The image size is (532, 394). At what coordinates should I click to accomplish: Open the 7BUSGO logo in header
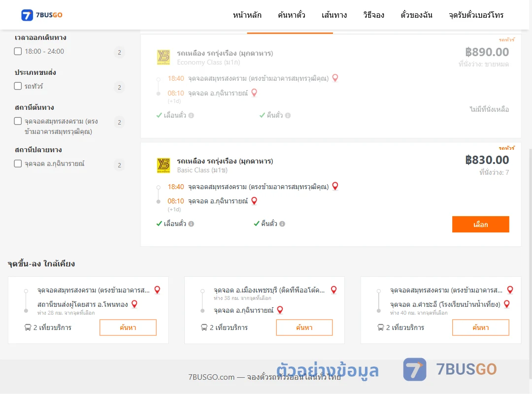click(x=42, y=15)
